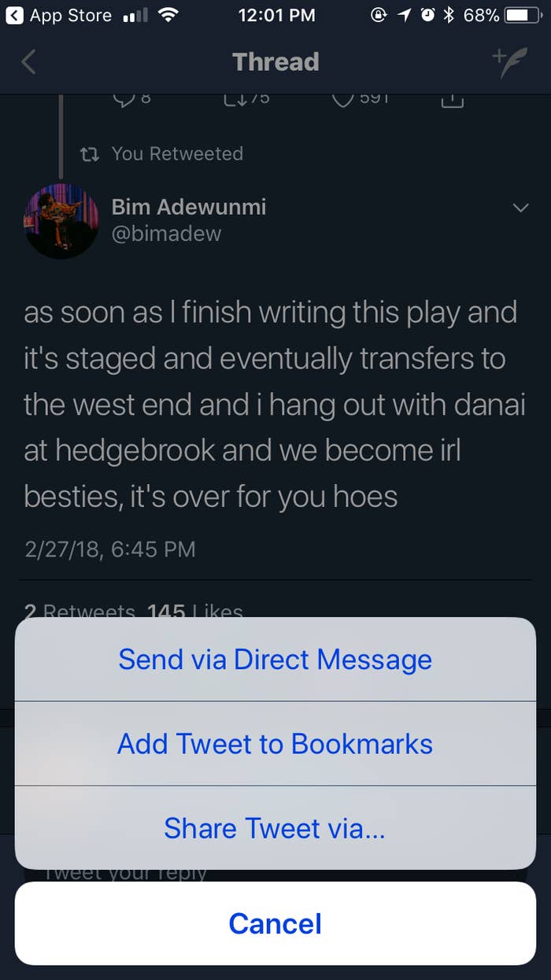The image size is (551, 980).
Task: Tap the share upload icon above tweet
Action: coord(452,100)
